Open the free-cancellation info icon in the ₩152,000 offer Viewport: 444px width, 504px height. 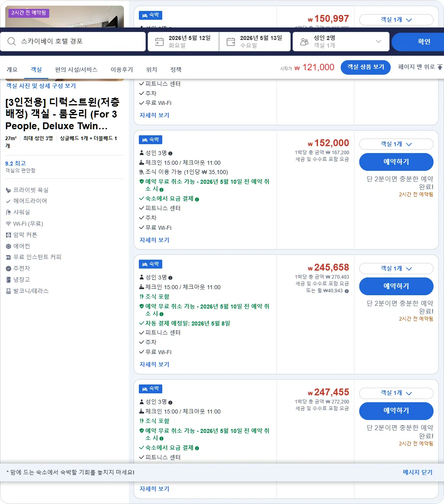pos(161,190)
